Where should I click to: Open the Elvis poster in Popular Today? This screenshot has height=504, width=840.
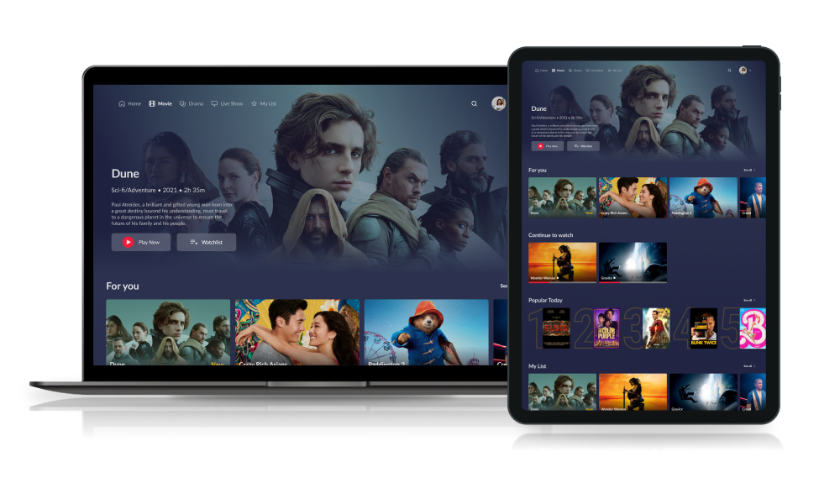tap(556, 328)
